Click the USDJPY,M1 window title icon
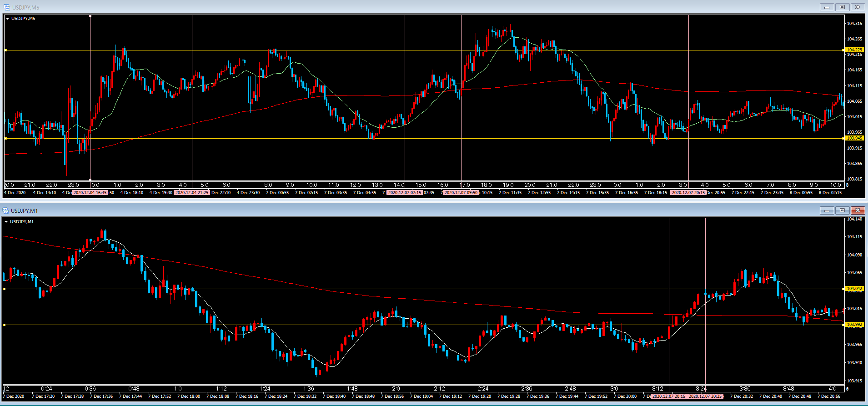 click(x=6, y=211)
